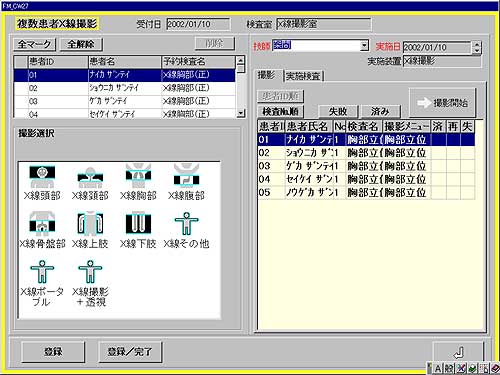This screenshot has width=500, height=375.
Task: Click the 受付日 date field
Action: tap(198, 24)
